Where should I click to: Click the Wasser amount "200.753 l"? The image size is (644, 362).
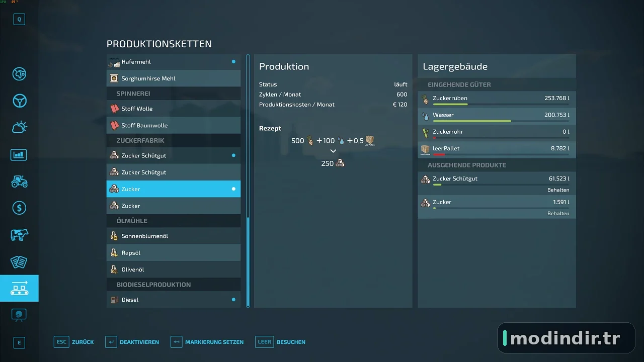(x=557, y=115)
